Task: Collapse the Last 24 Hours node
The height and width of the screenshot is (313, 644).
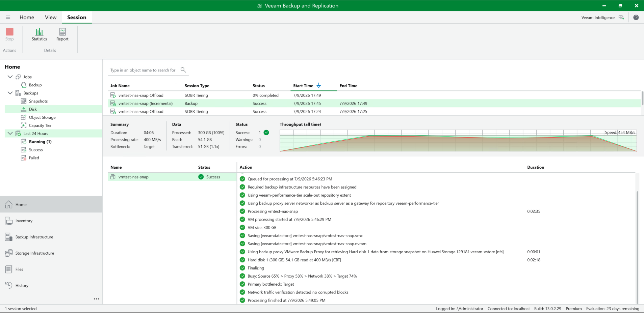Action: point(10,134)
